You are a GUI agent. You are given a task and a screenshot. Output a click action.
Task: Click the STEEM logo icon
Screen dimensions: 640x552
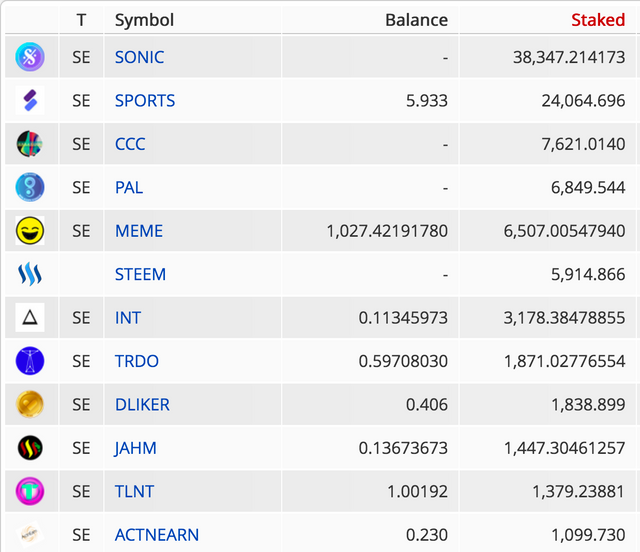[x=30, y=274]
